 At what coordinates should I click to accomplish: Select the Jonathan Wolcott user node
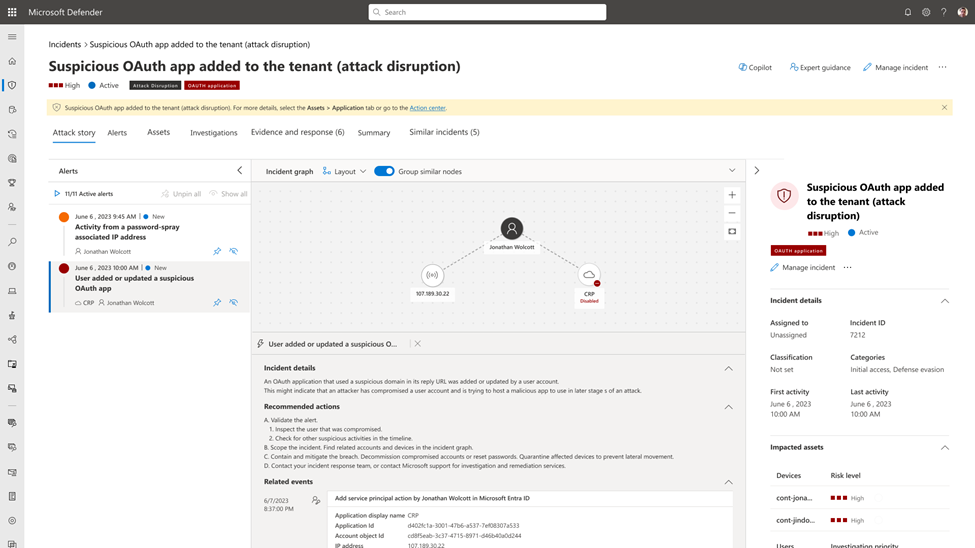pos(512,228)
